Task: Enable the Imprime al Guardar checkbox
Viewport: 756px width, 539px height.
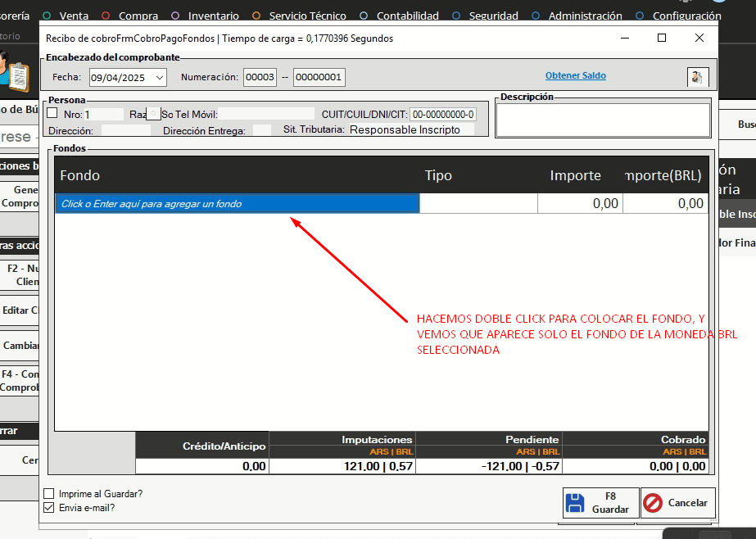Action: [x=49, y=494]
